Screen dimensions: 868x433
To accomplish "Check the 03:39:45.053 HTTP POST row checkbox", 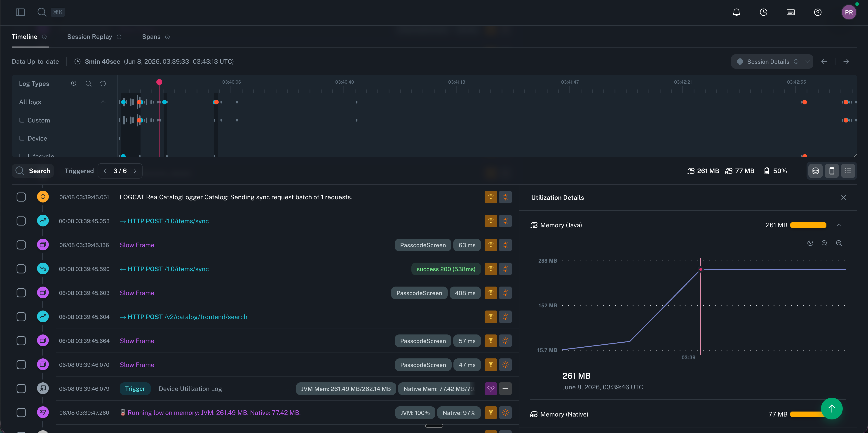I will 21,221.
